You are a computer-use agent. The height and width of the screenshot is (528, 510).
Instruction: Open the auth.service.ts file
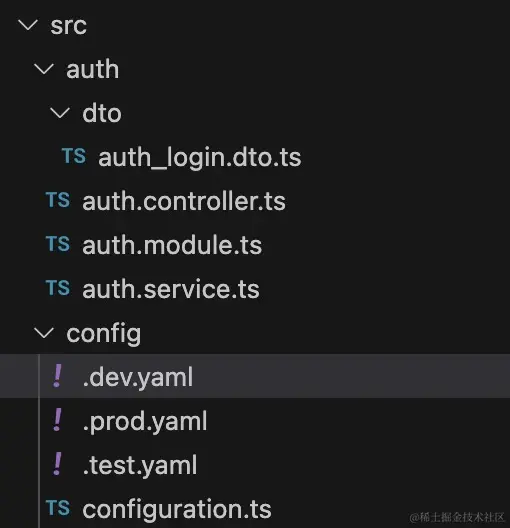point(171,289)
